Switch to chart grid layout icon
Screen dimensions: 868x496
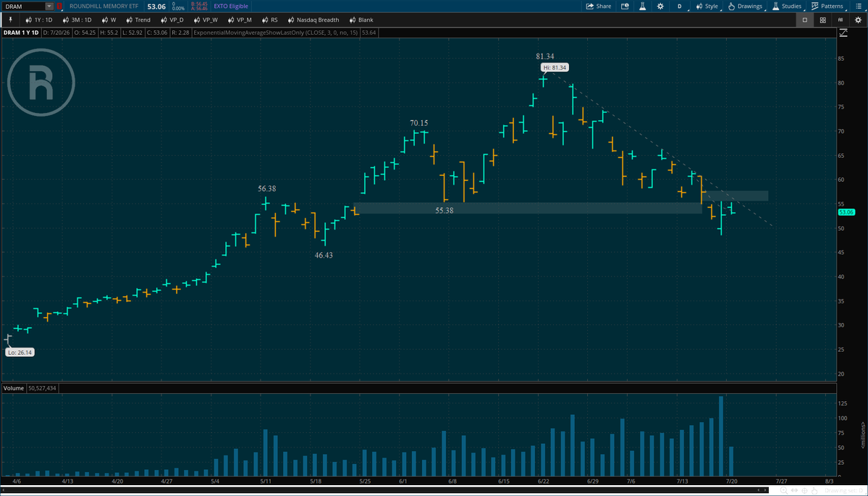click(x=823, y=20)
